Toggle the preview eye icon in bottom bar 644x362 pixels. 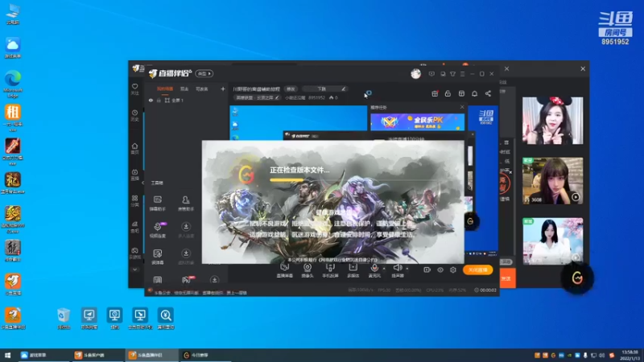click(440, 270)
